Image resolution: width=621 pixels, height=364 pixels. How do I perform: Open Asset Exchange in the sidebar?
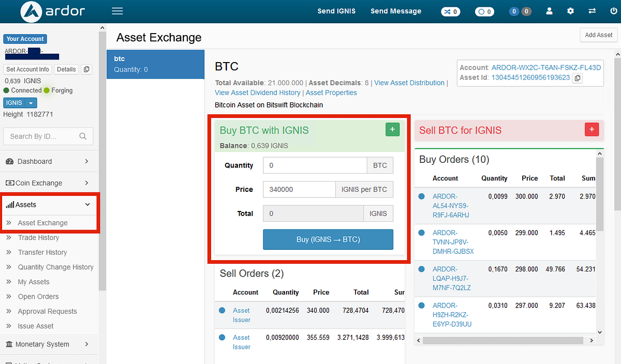pyautogui.click(x=43, y=223)
